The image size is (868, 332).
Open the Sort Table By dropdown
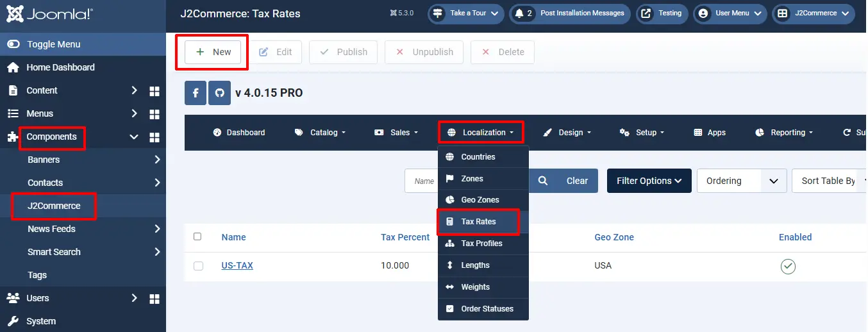(x=830, y=181)
